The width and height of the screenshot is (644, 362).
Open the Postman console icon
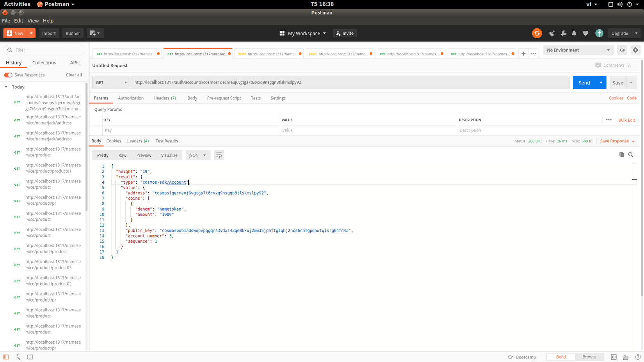[30, 357]
